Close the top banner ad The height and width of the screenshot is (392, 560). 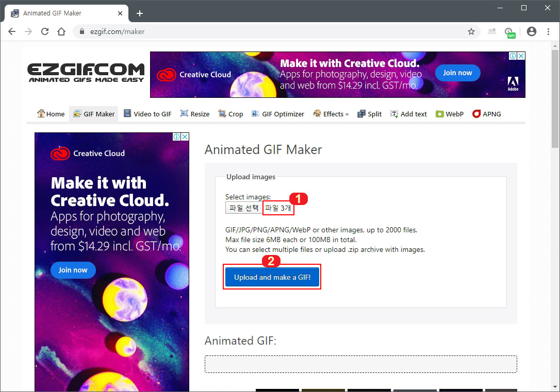[521, 56]
